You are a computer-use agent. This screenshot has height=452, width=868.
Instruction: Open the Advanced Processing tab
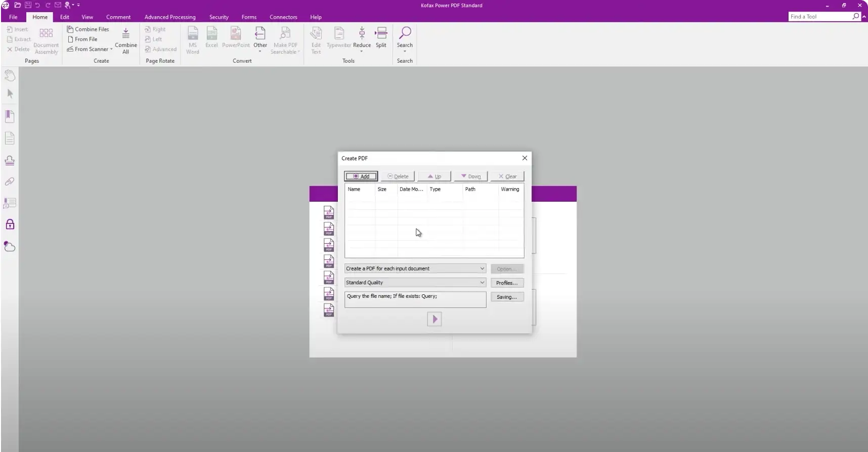click(170, 17)
